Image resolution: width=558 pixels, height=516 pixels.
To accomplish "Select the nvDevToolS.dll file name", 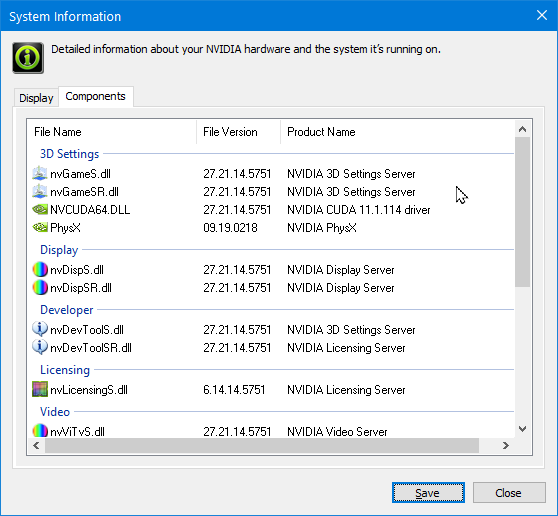I will click(87, 330).
